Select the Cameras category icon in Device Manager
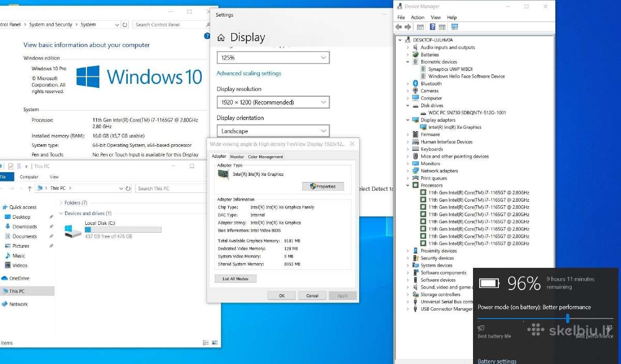Viewport: 621px width, 364px height. click(x=416, y=90)
